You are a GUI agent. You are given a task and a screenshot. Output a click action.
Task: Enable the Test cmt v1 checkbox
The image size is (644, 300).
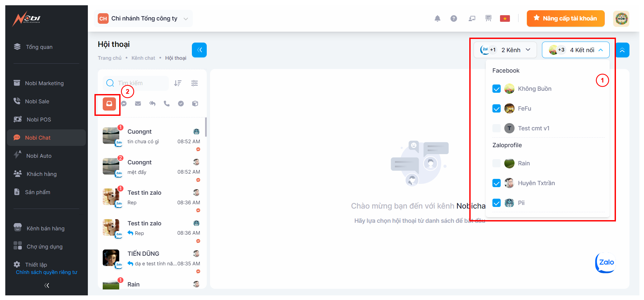(496, 128)
